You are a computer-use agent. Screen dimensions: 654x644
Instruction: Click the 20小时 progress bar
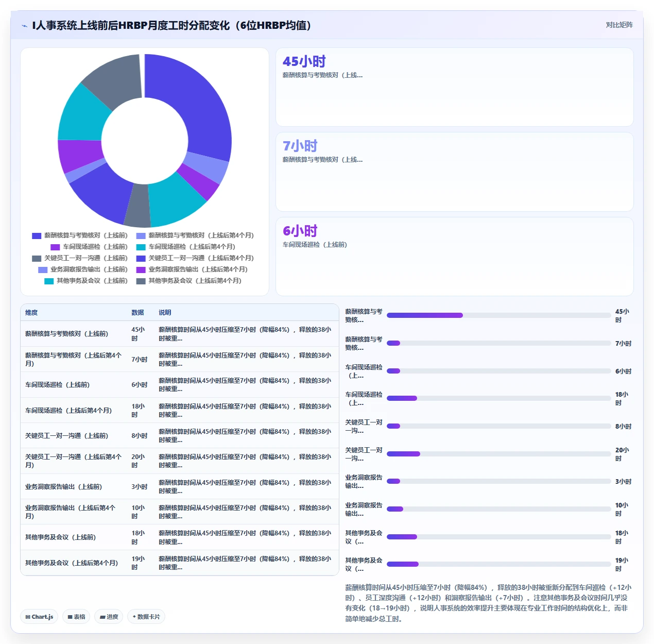tap(498, 454)
